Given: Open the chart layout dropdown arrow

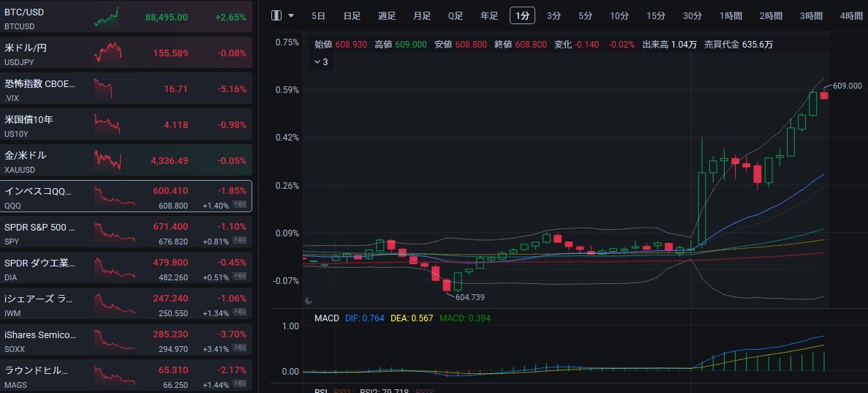Looking at the screenshot, I should [x=291, y=15].
